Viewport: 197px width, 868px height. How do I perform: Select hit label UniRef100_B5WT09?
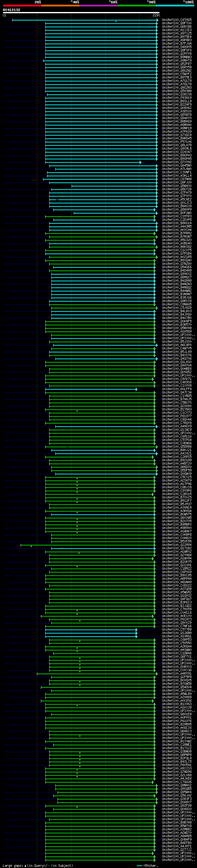(177, 826)
